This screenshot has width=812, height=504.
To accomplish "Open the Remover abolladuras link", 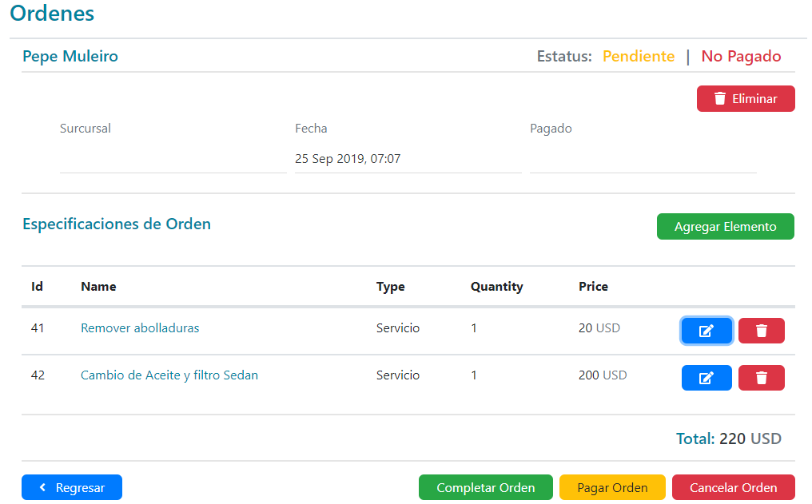I will click(x=140, y=328).
